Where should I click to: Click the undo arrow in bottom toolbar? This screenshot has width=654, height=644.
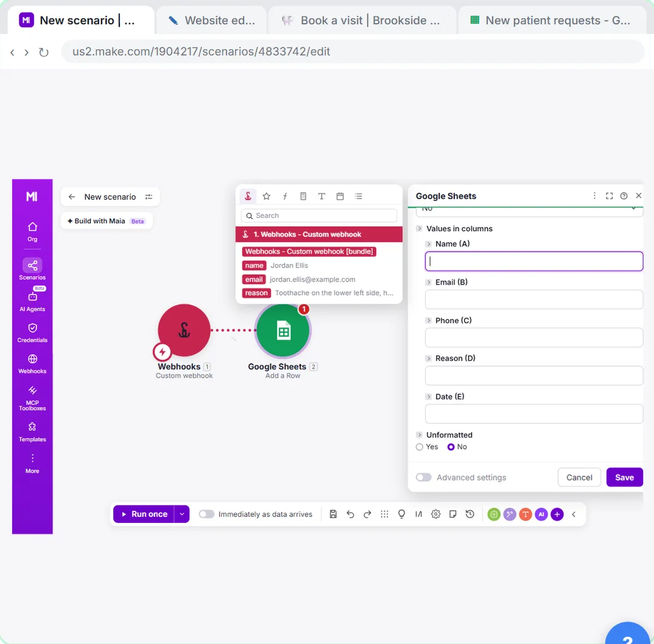[x=350, y=514]
